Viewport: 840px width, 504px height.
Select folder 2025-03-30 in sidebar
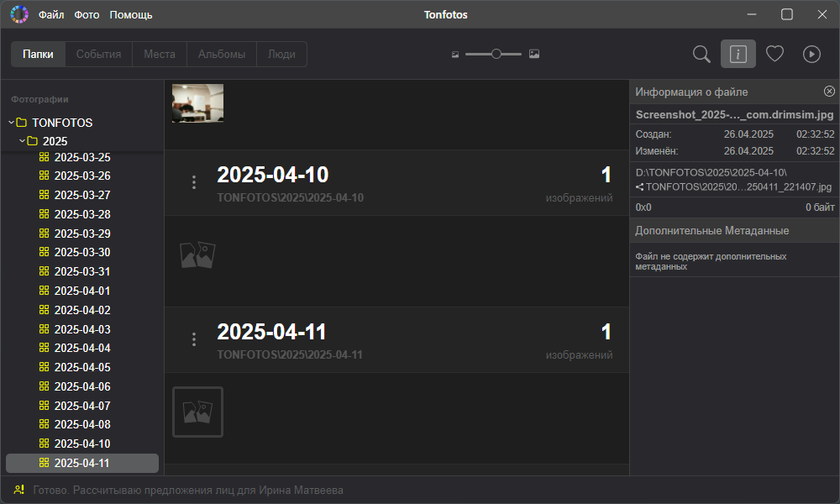[82, 252]
